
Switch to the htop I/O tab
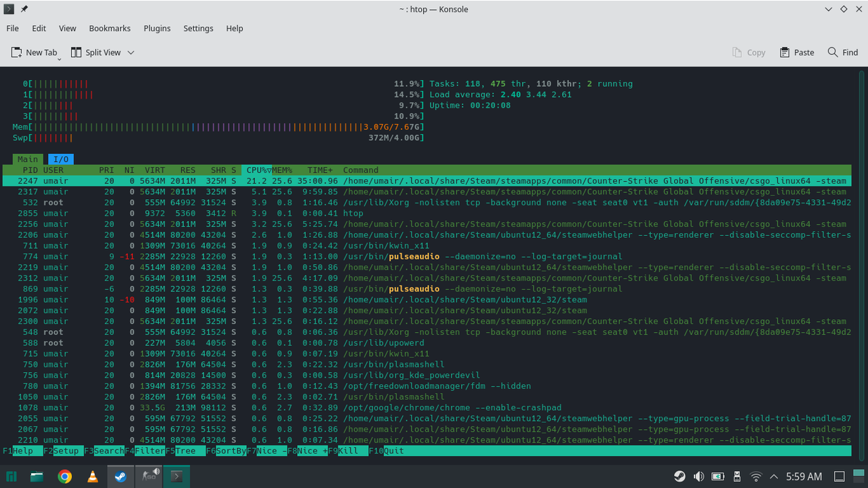tap(61, 159)
